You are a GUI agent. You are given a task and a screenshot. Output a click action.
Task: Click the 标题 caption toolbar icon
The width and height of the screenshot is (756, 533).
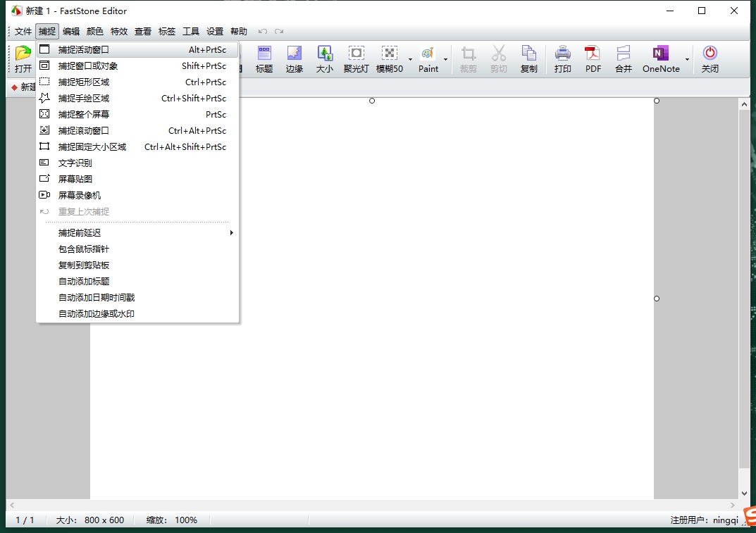(x=264, y=59)
